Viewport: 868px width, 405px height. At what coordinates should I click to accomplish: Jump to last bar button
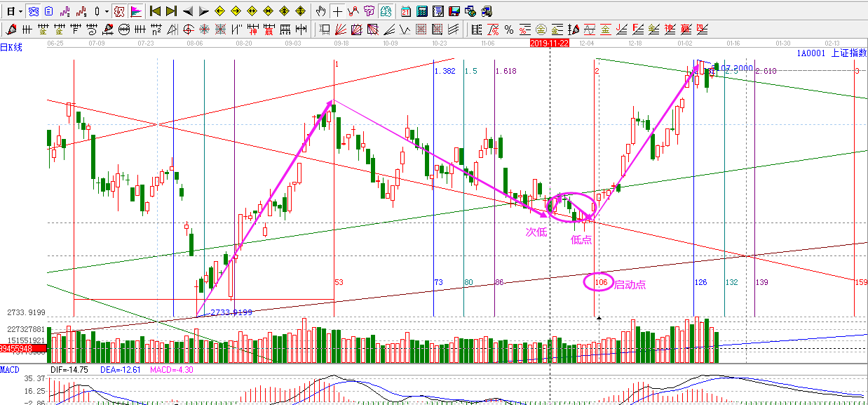pyautogui.click(x=172, y=11)
